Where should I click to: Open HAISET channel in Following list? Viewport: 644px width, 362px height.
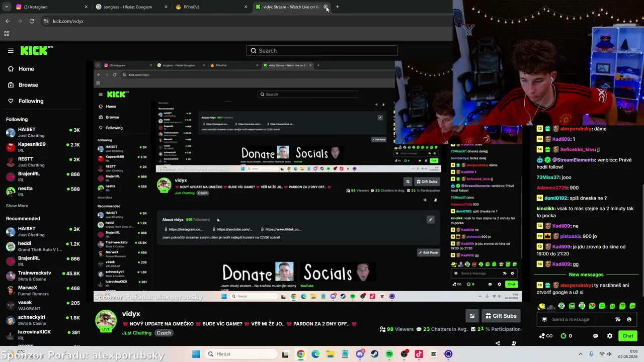[43, 132]
